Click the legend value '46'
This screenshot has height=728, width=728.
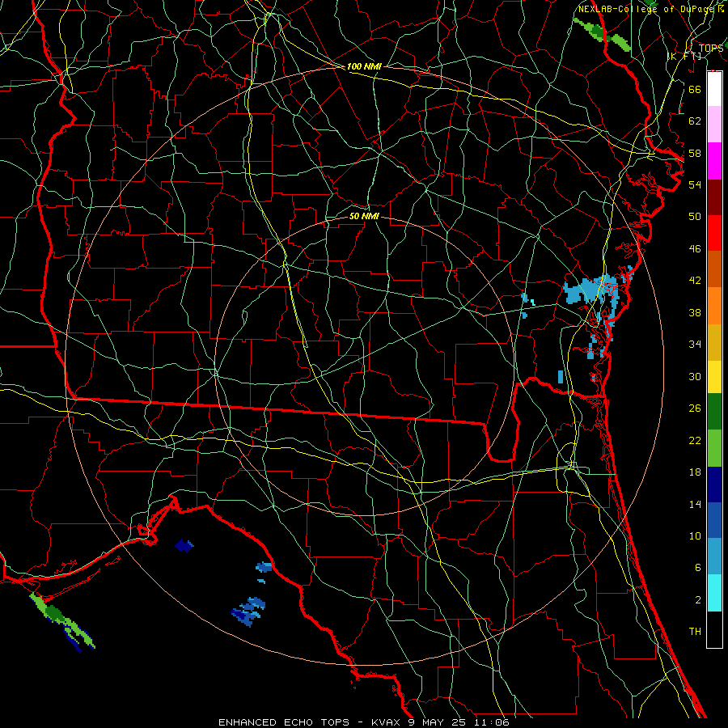click(695, 249)
